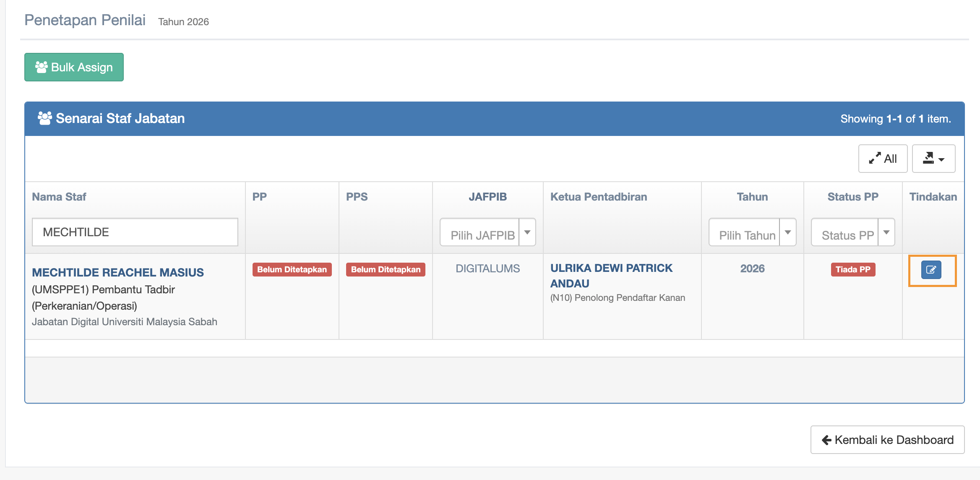Sort by Status PP column header
Screen dimensions: 980x480
(x=852, y=197)
